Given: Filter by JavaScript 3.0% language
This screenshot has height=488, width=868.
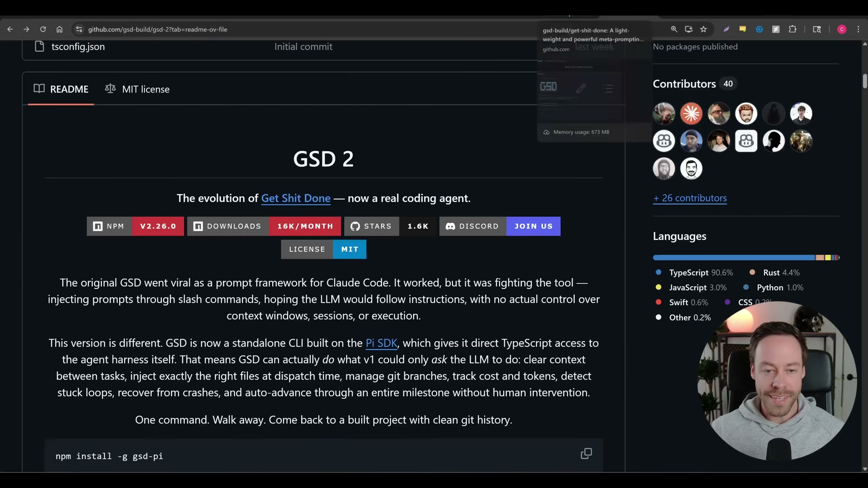Looking at the screenshot, I should 691,288.
